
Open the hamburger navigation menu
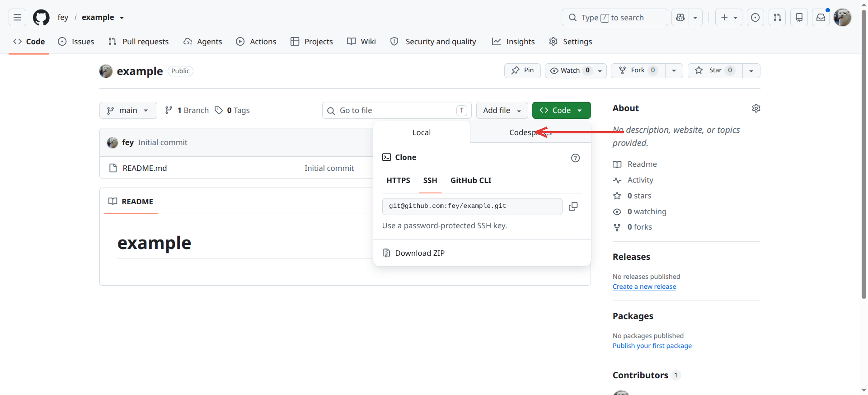click(x=17, y=18)
